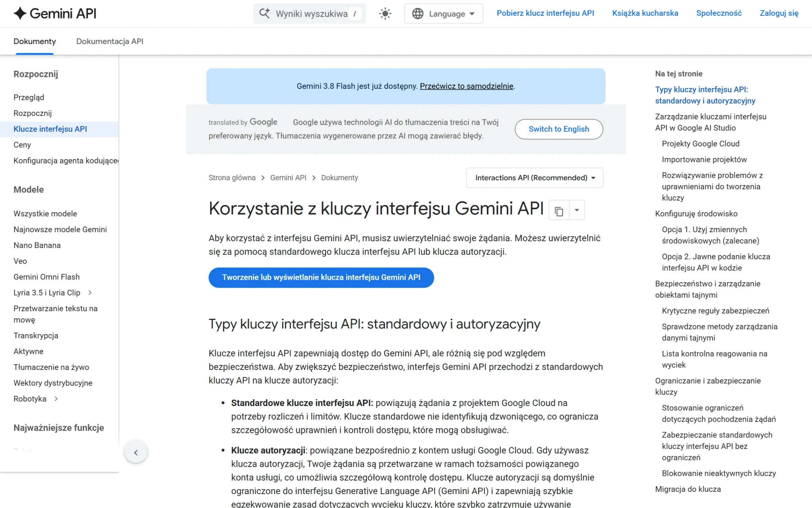Click Zaloguj się
Screen dimensions: 812x508
point(779,13)
